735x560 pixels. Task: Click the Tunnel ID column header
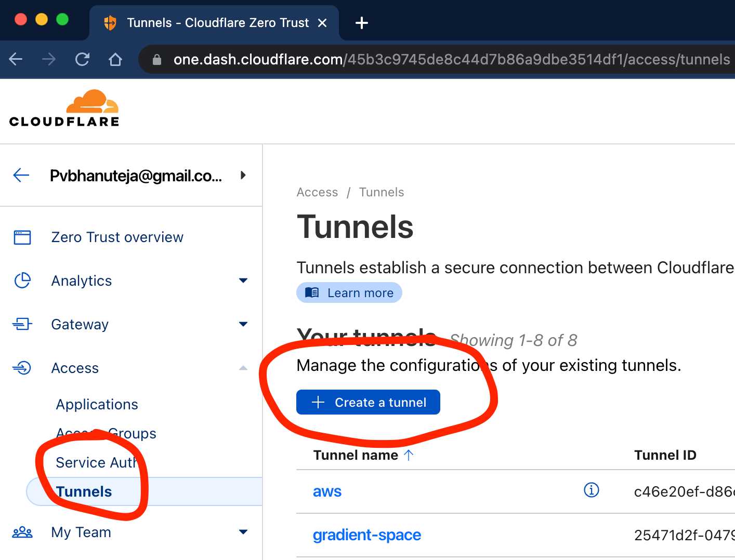[665, 455]
